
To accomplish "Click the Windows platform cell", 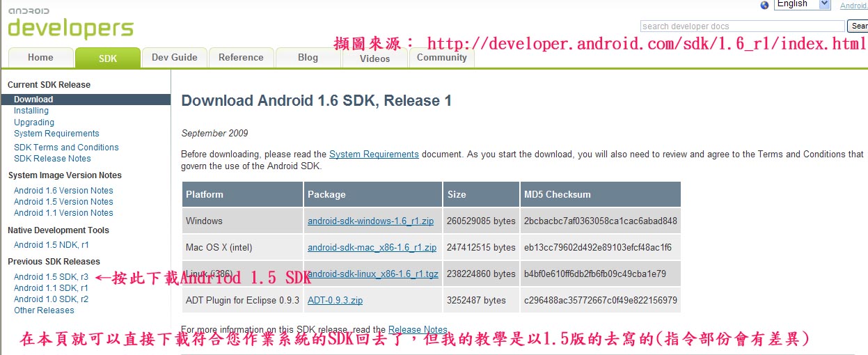I will 242,221.
